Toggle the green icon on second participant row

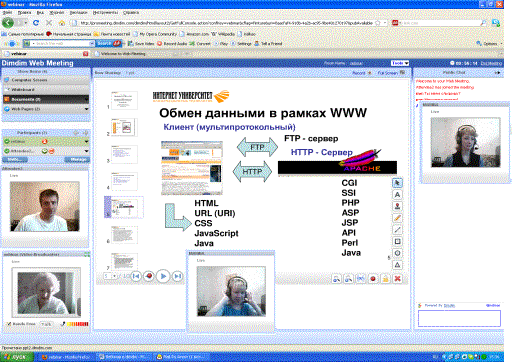[x=45, y=151]
